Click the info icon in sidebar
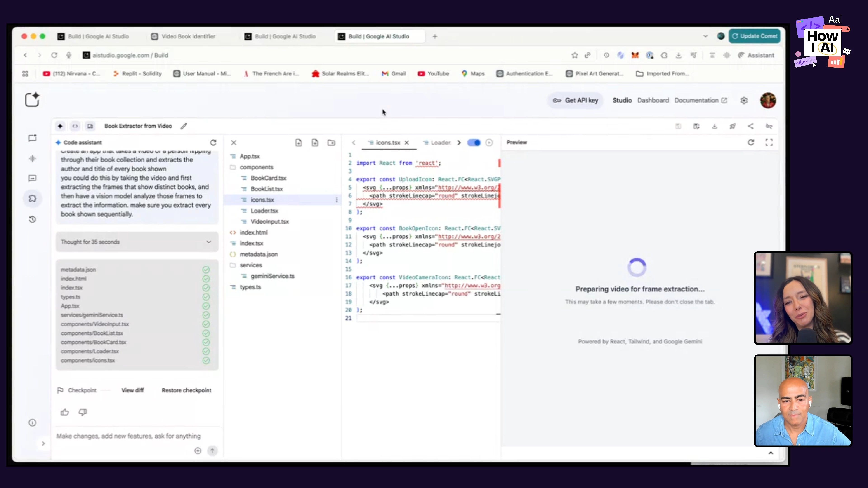The width and height of the screenshot is (868, 488). click(32, 423)
